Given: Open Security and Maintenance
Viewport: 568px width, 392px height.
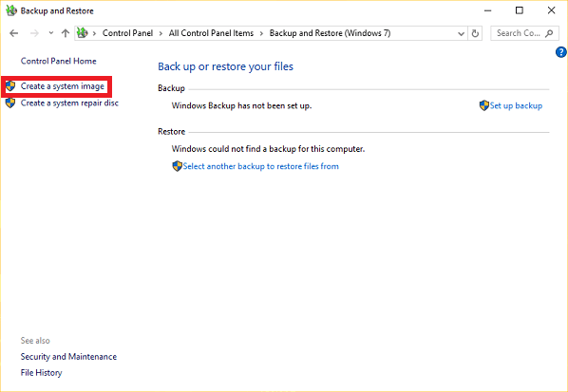Looking at the screenshot, I should click(x=68, y=357).
